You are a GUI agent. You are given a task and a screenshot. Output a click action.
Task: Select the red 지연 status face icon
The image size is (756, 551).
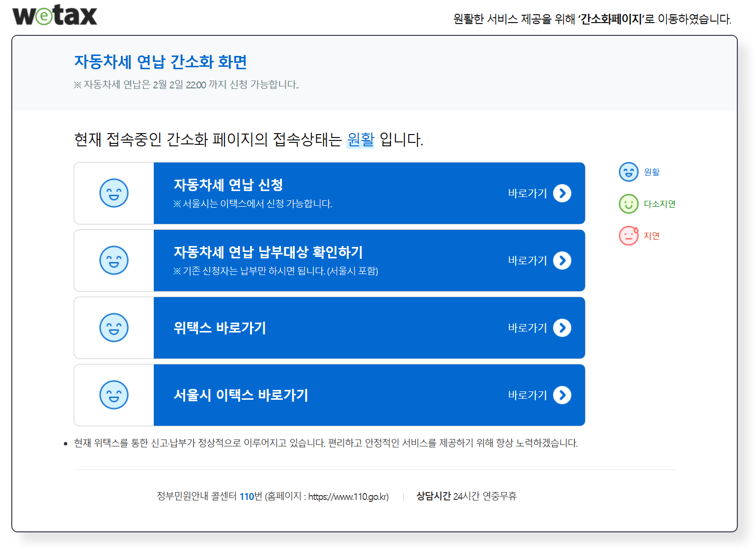pos(628,235)
